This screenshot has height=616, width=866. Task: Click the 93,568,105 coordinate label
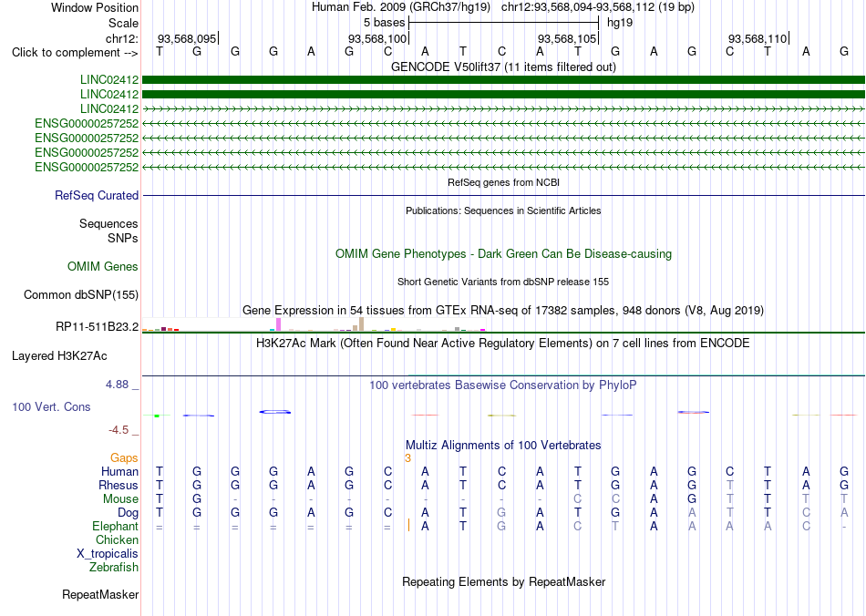click(567, 38)
